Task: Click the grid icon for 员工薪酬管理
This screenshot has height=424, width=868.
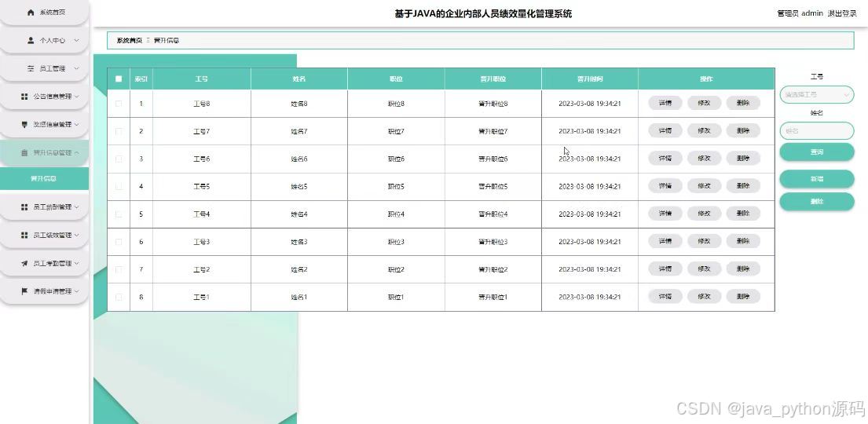Action: pyautogui.click(x=24, y=207)
